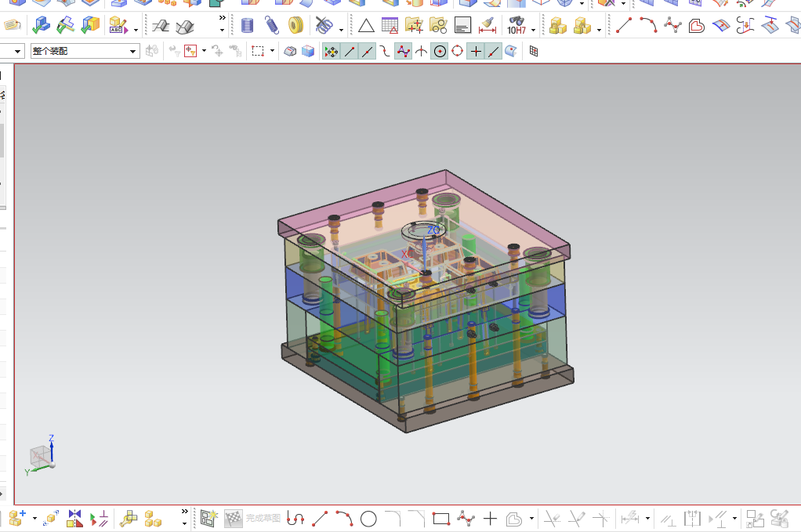Click the sketch Chamfer corner tool
801x532 pixels.
coord(417,518)
